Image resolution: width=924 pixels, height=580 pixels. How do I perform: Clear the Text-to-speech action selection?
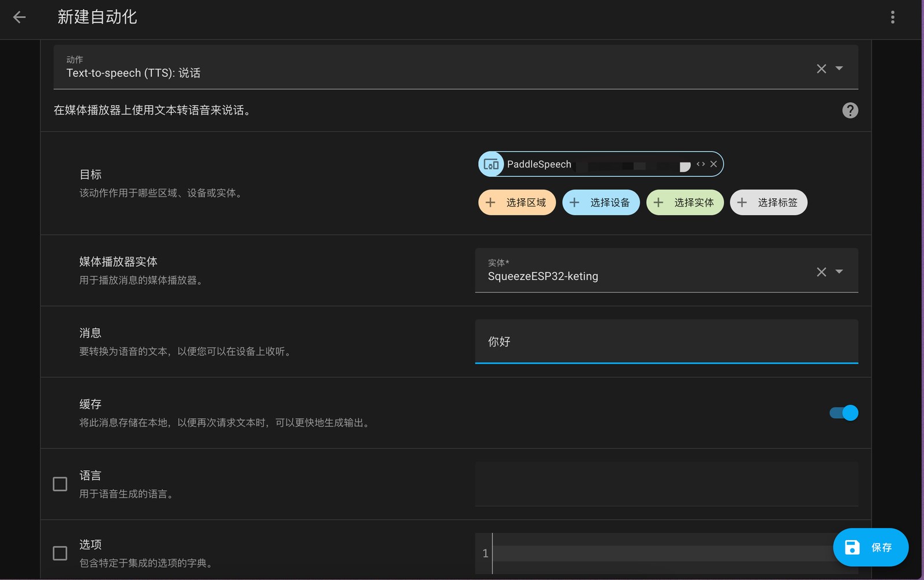click(x=821, y=69)
